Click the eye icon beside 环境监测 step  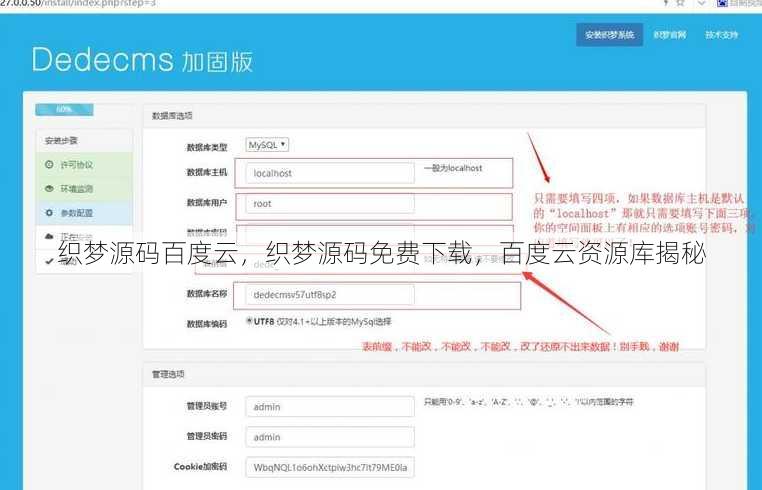point(49,189)
